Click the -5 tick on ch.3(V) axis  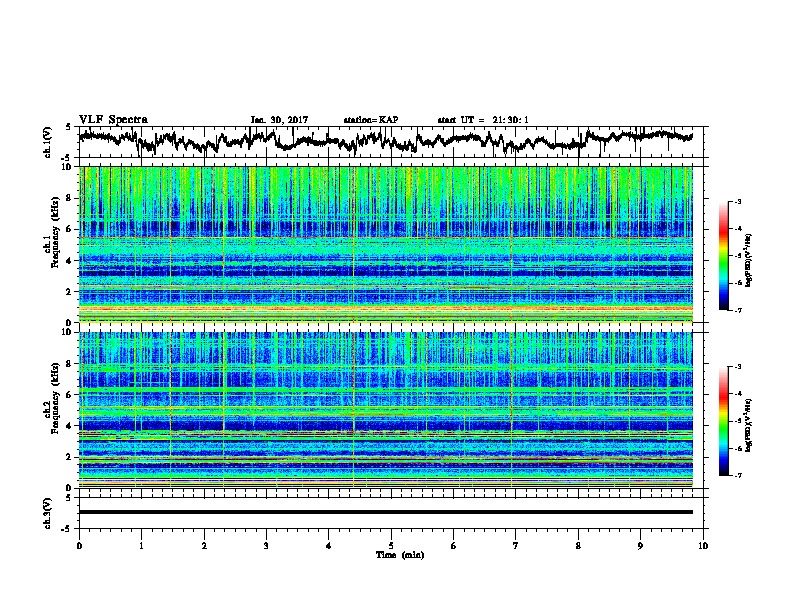click(67, 529)
